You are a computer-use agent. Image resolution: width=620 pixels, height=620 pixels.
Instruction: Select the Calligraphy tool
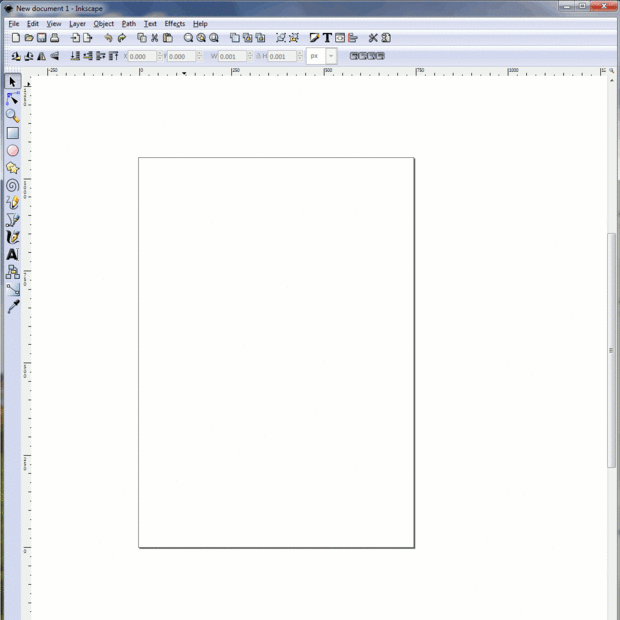tap(13, 237)
